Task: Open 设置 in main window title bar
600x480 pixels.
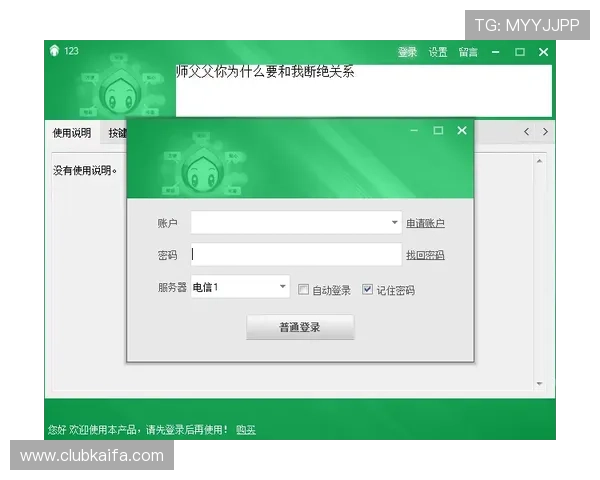Action: 438,52
